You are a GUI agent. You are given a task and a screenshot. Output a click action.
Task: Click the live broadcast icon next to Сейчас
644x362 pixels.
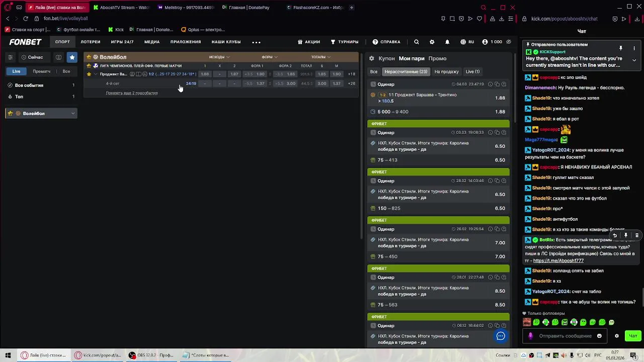59,57
